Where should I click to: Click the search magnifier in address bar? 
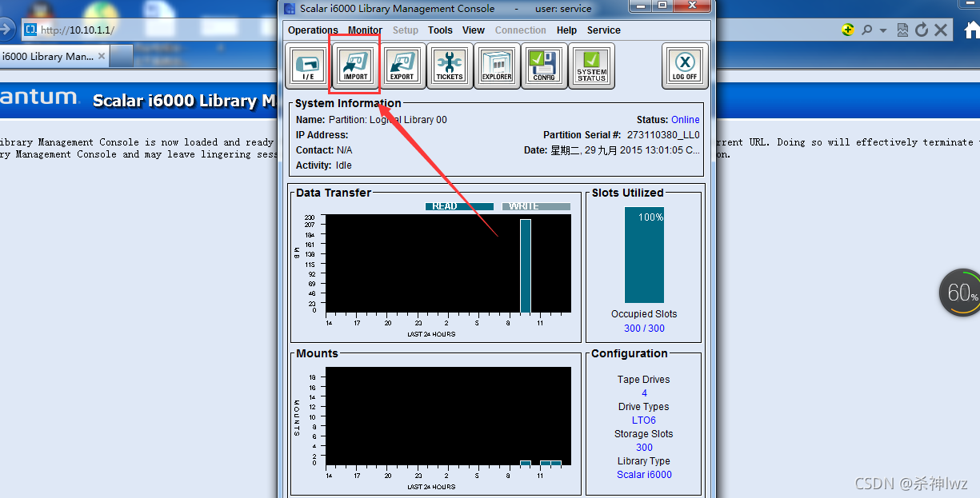point(866,30)
